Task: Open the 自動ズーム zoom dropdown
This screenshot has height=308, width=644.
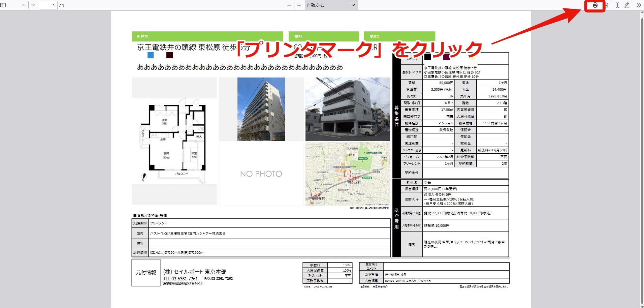Action: click(331, 5)
